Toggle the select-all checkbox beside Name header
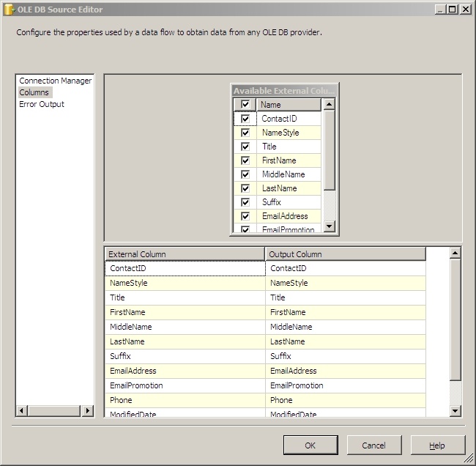The width and height of the screenshot is (476, 466). tap(245, 105)
